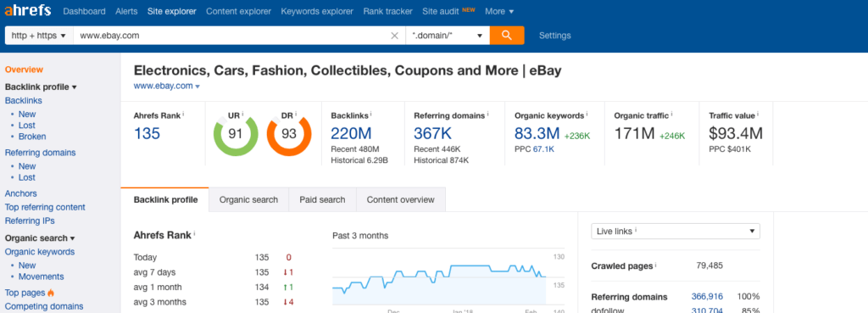Screen dimensions: 868x313
Task: Open the Live links dropdown
Action: point(676,231)
